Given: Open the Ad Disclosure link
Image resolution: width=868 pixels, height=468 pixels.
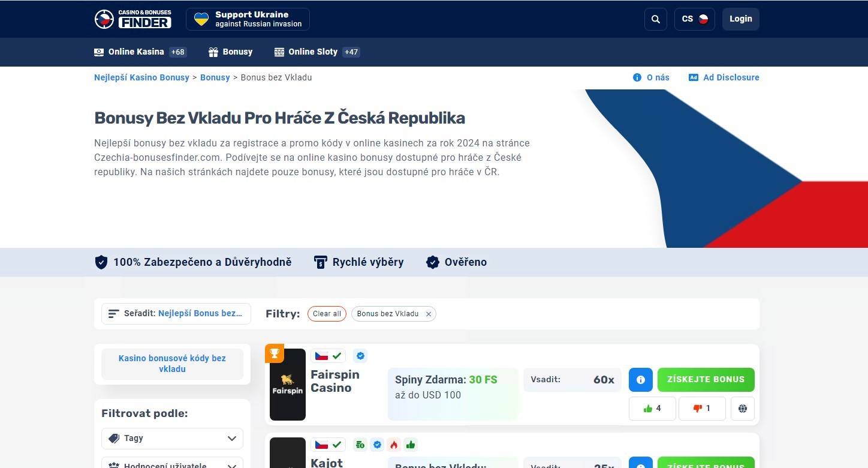Looking at the screenshot, I should pyautogui.click(x=724, y=77).
